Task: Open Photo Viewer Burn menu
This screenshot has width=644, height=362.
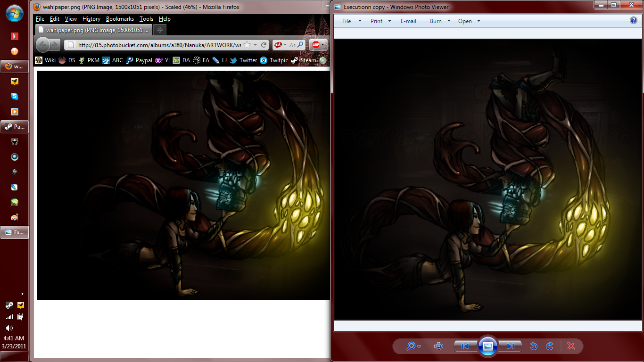Action: tap(440, 21)
